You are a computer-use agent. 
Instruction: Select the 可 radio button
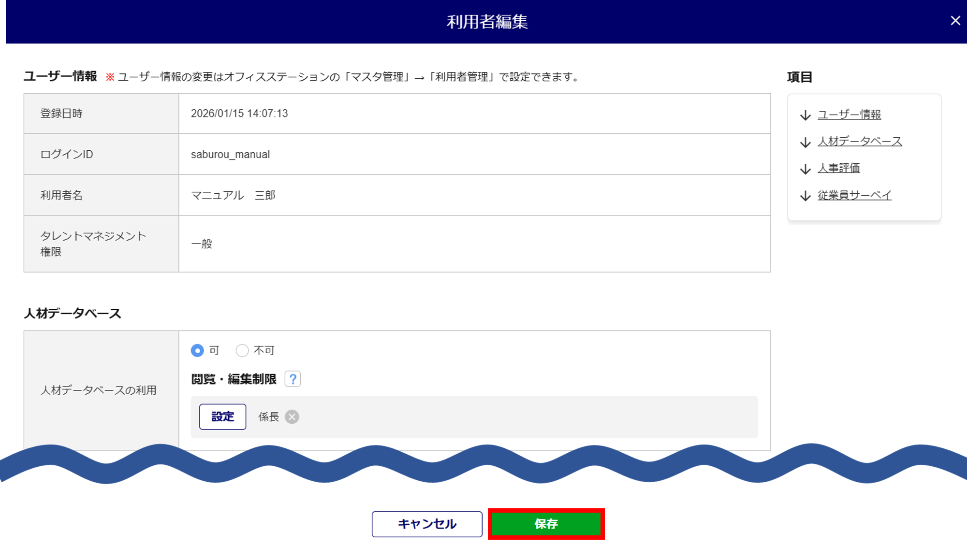(x=197, y=350)
